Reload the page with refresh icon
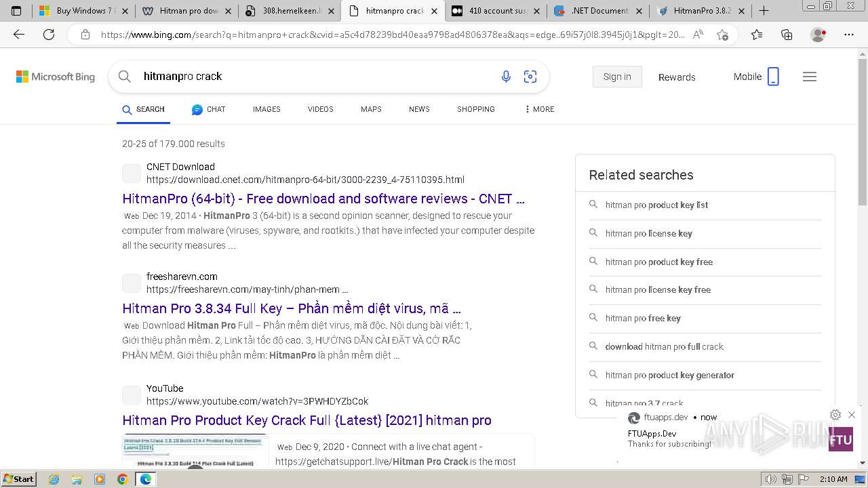 [49, 35]
